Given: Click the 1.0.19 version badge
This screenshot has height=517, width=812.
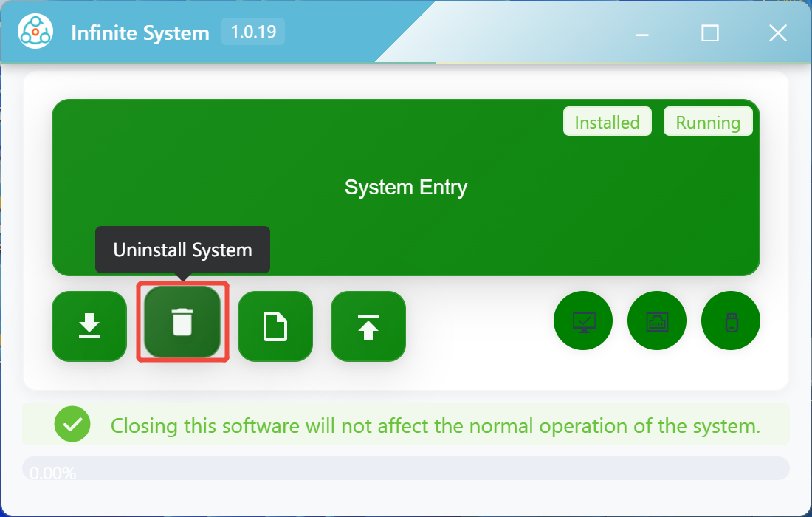Looking at the screenshot, I should point(253,32).
